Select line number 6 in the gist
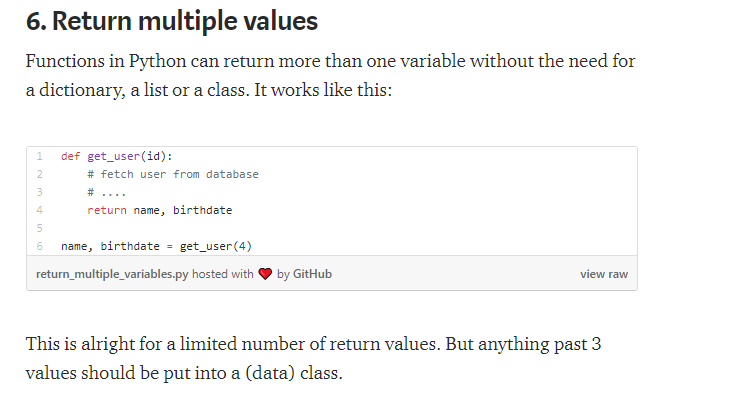 [x=39, y=246]
